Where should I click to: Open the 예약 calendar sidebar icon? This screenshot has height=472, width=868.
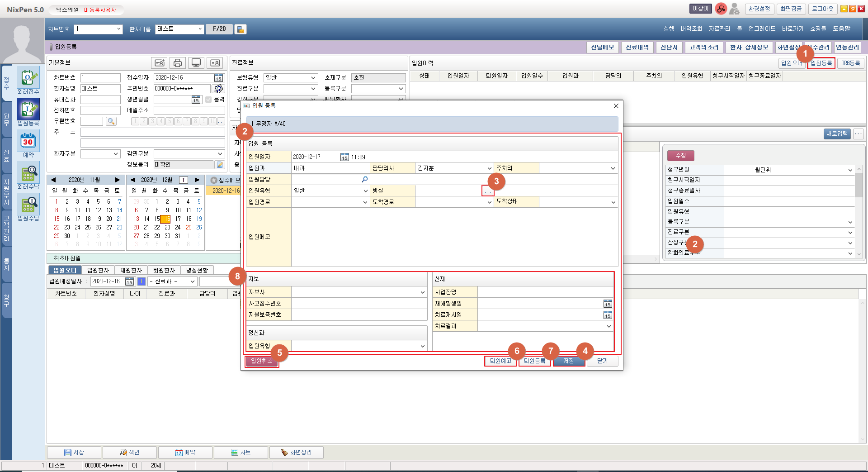click(28, 142)
